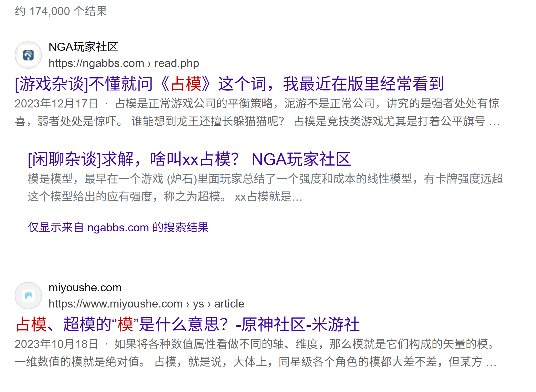Screen dimensions: 536x392
Task: Open the 占模、超模的"模"是什么意思 result
Action: [188, 324]
